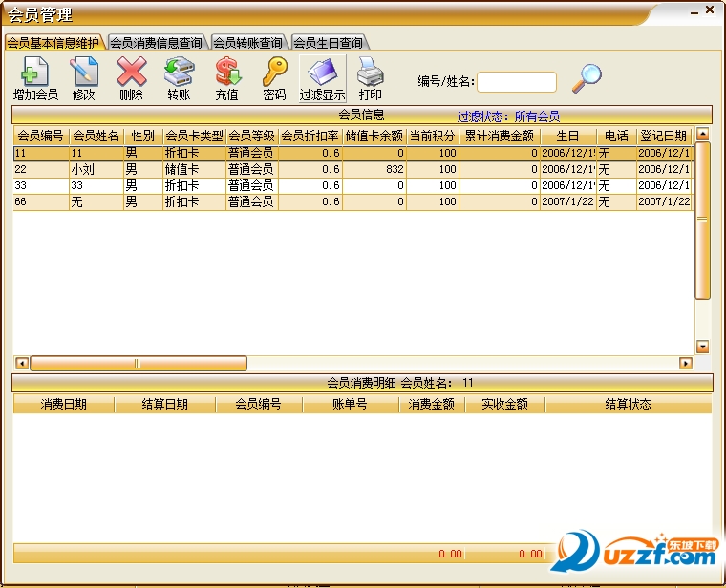Click the 当前积分 column header
This screenshot has width=726, height=588.
coord(433,136)
